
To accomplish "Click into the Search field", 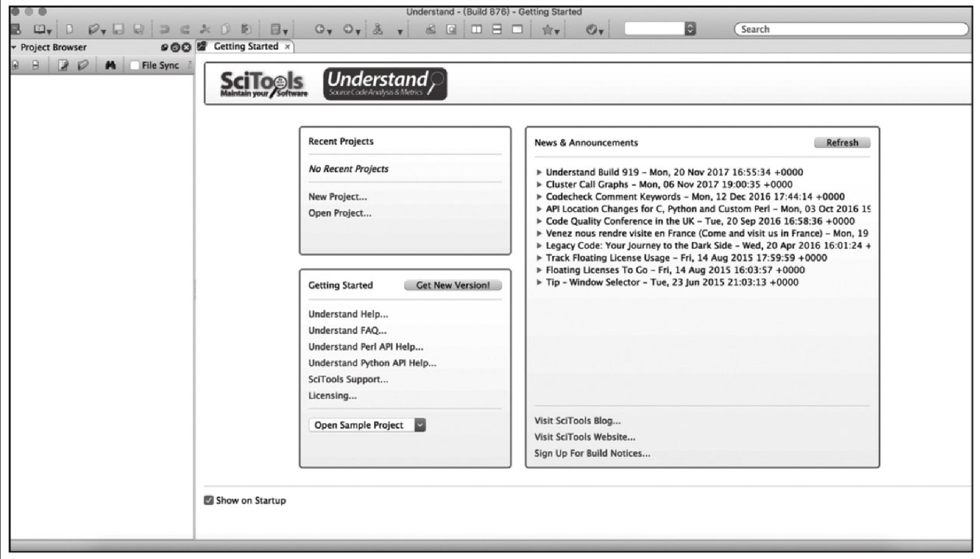I will (x=851, y=29).
